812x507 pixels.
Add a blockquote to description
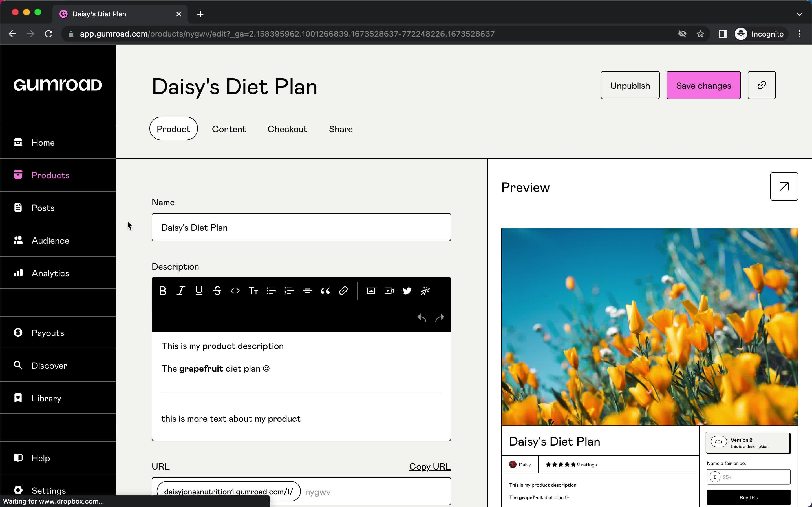click(x=326, y=290)
